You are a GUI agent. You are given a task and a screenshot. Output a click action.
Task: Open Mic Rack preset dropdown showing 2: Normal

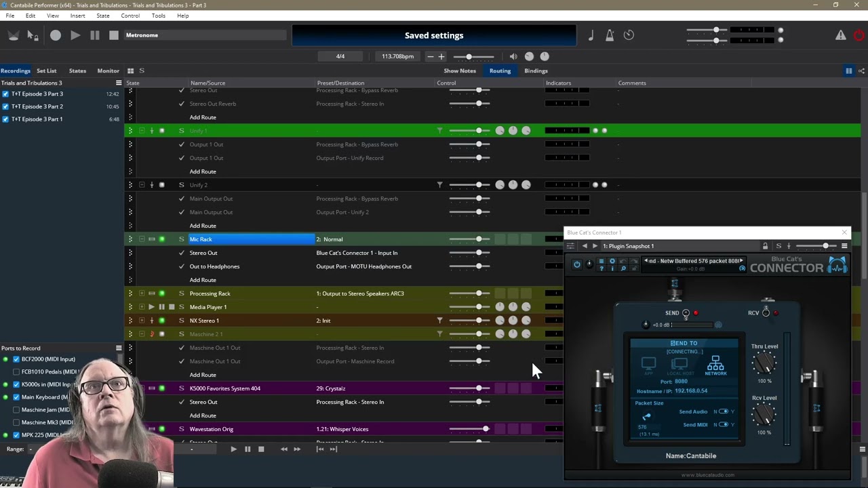coord(374,239)
